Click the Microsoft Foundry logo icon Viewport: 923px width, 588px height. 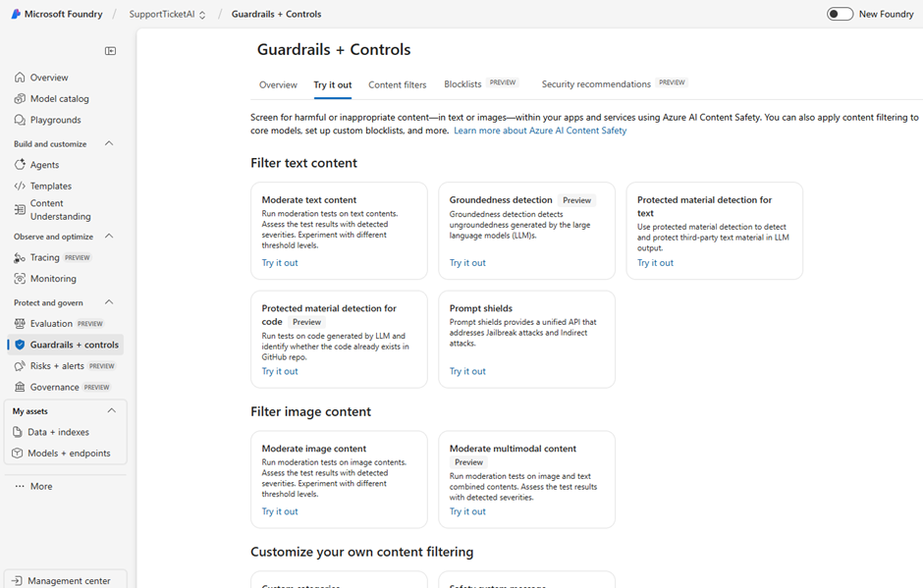pyautogui.click(x=16, y=14)
